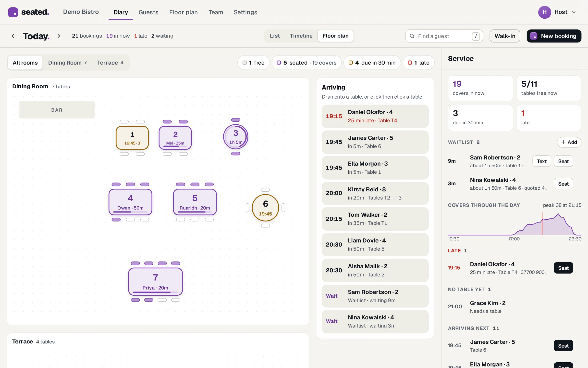
Task: Select round table 3 on the floor plan
Action: 236,137
